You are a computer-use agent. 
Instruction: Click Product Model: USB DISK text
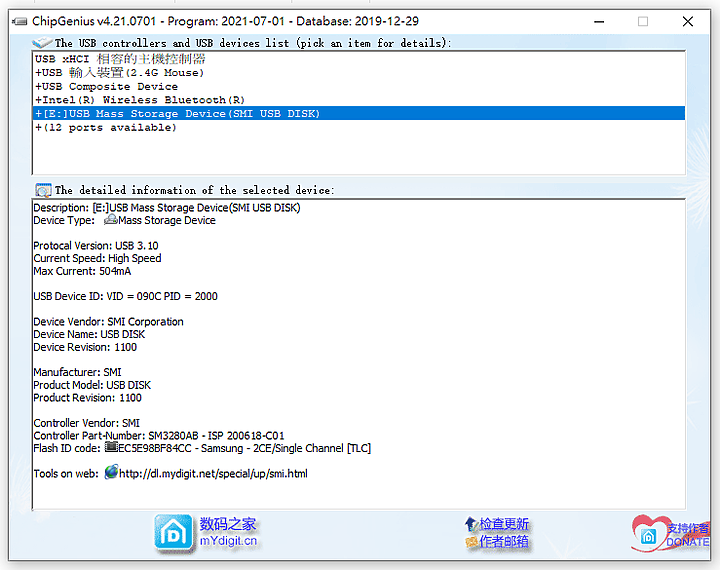(92, 385)
